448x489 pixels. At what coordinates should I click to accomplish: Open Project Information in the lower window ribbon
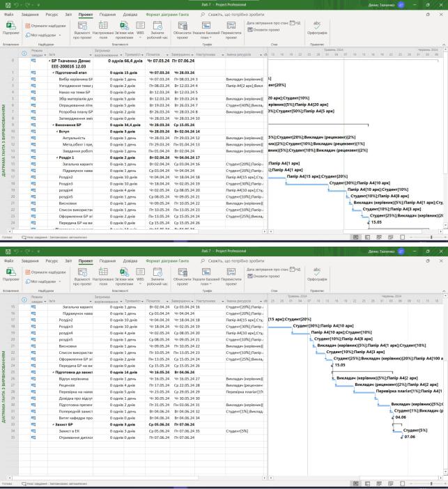coord(82,277)
